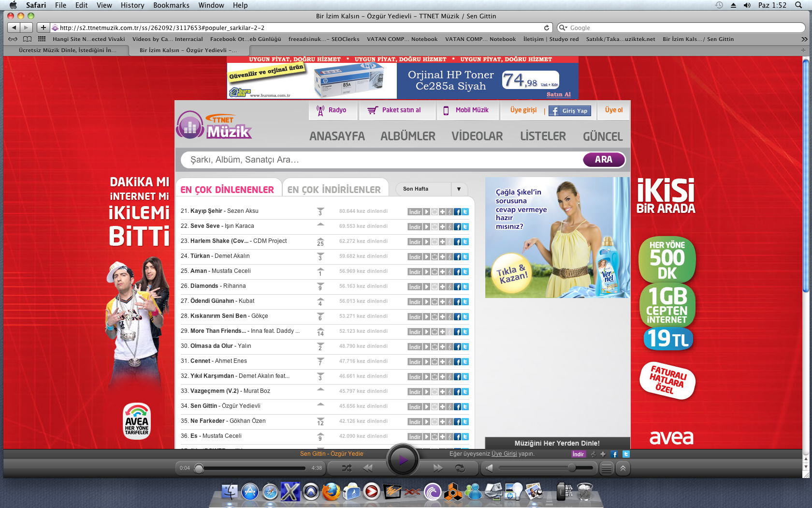Open the Google search engine dropdown
The width and height of the screenshot is (812, 508).
pyautogui.click(x=563, y=28)
